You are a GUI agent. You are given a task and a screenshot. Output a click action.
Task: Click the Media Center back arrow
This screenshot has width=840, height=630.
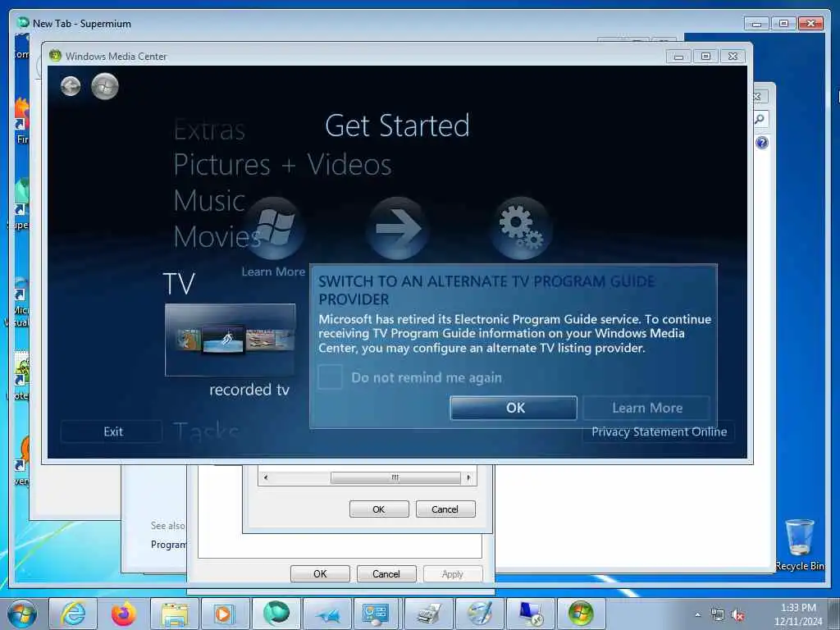pos(71,86)
